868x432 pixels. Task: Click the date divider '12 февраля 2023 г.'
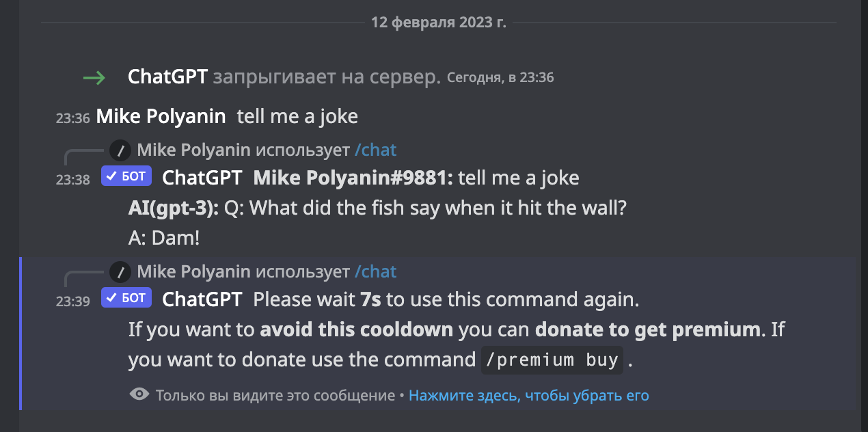[438, 22]
